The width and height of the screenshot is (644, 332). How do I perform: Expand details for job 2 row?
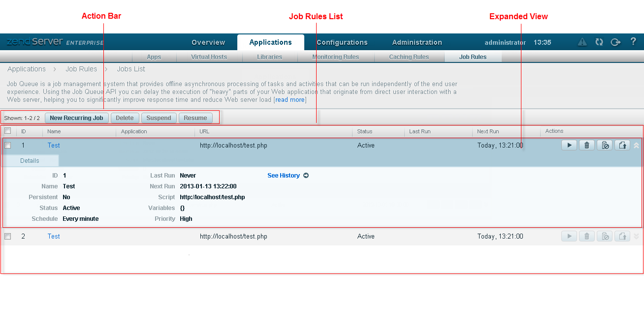click(x=636, y=236)
